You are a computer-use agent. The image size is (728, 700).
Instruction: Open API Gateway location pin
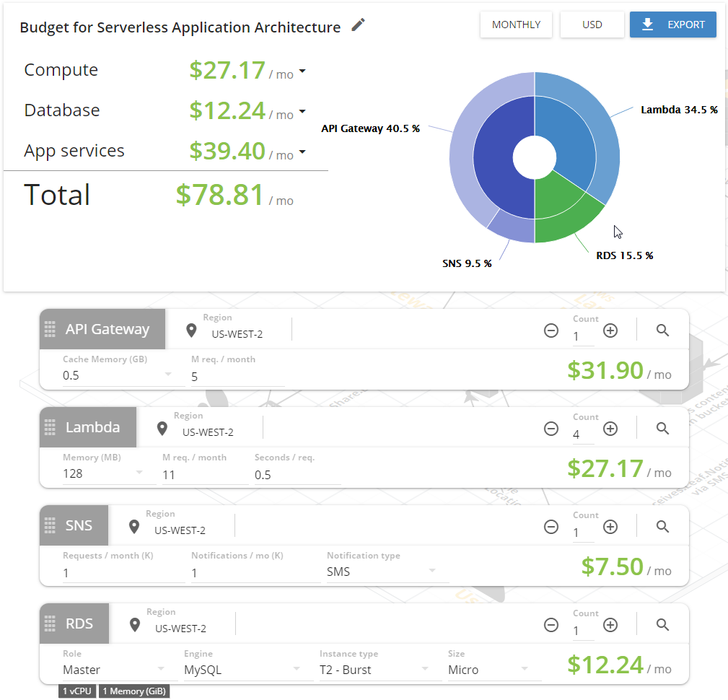[x=190, y=331]
